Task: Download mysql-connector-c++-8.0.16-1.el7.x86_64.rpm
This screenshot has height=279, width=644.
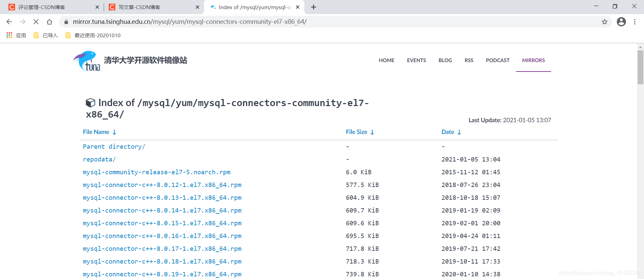Action: click(x=162, y=236)
